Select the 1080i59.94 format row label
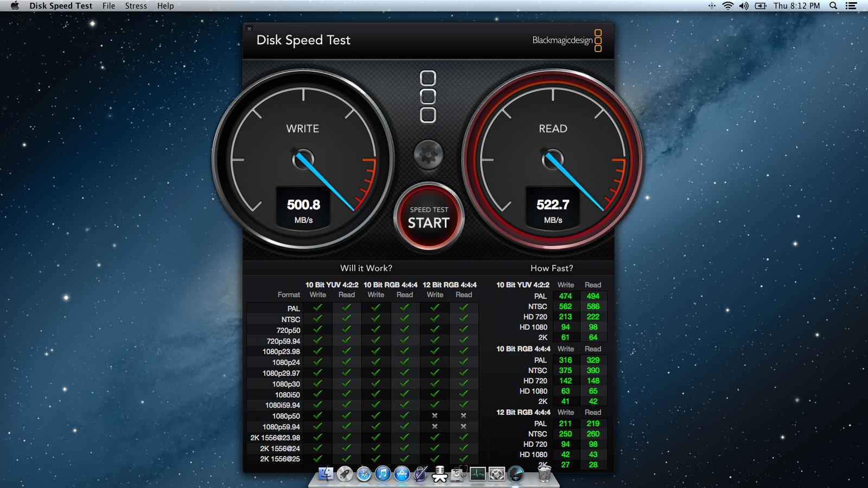This screenshot has height=488, width=868. click(283, 405)
